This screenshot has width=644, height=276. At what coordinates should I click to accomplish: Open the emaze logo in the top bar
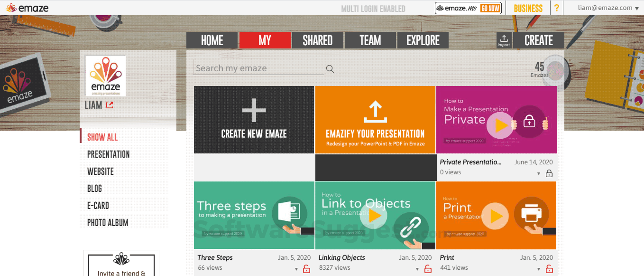pyautogui.click(x=28, y=8)
